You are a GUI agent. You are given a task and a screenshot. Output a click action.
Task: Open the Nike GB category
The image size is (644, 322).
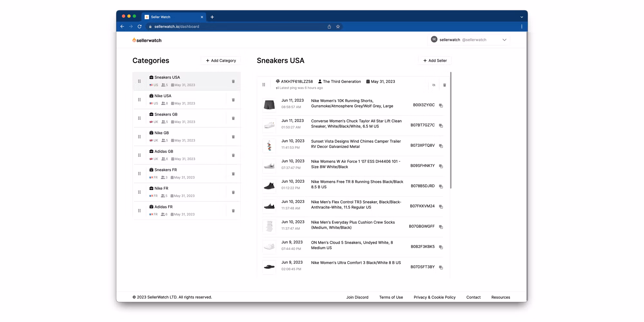click(161, 133)
